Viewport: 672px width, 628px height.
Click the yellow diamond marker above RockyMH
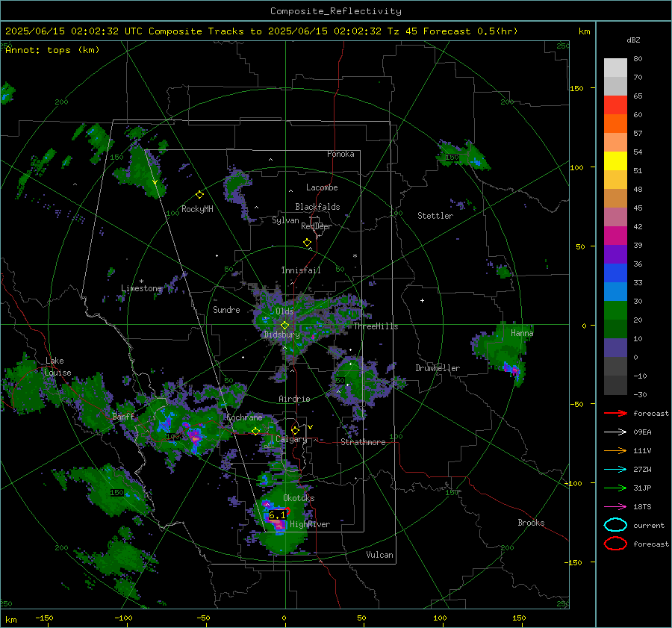point(199,195)
